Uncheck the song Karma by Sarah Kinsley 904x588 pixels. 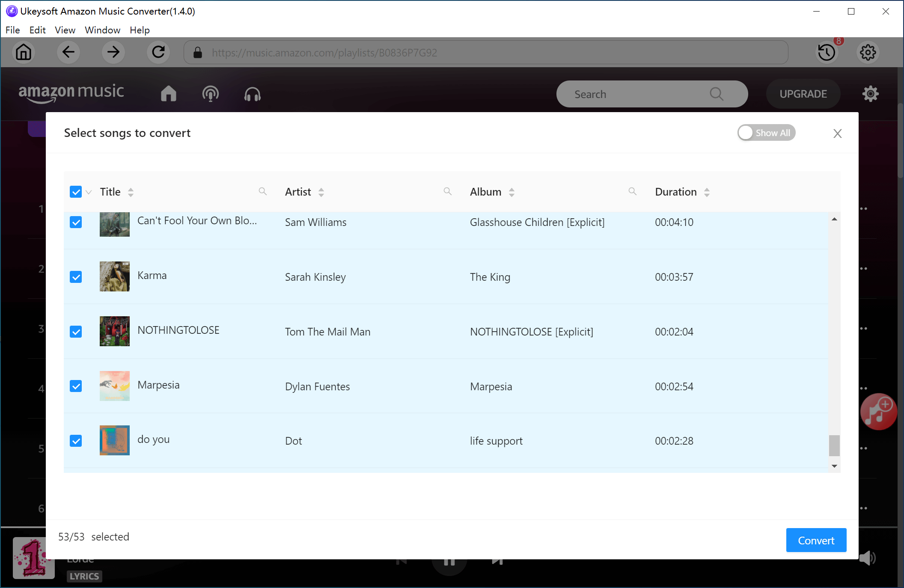point(76,277)
